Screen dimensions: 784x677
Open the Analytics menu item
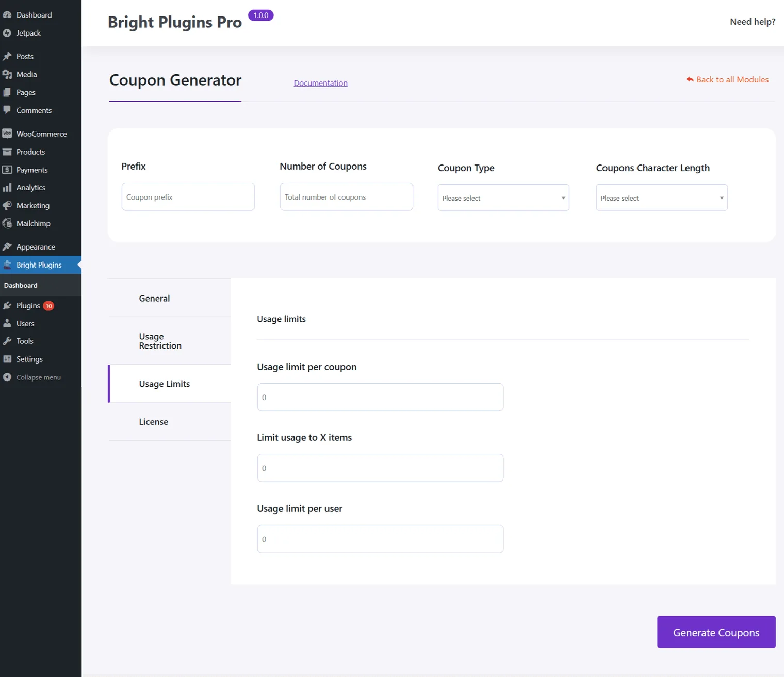click(x=41, y=188)
